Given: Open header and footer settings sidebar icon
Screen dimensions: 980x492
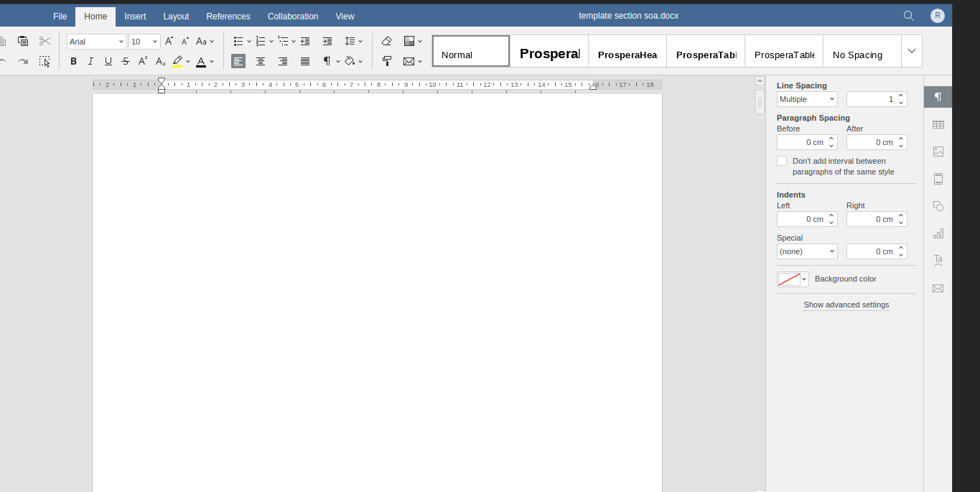Looking at the screenshot, I should (938, 179).
